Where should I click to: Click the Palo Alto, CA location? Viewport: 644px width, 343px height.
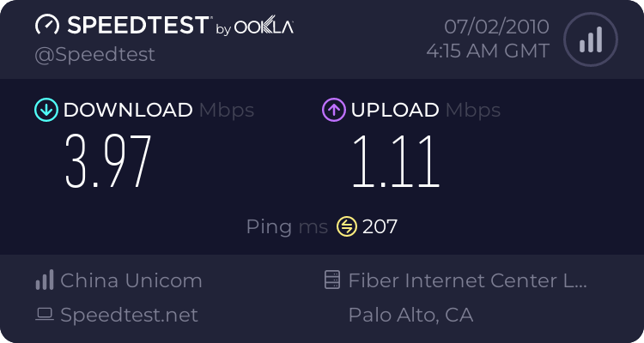pyautogui.click(x=410, y=315)
